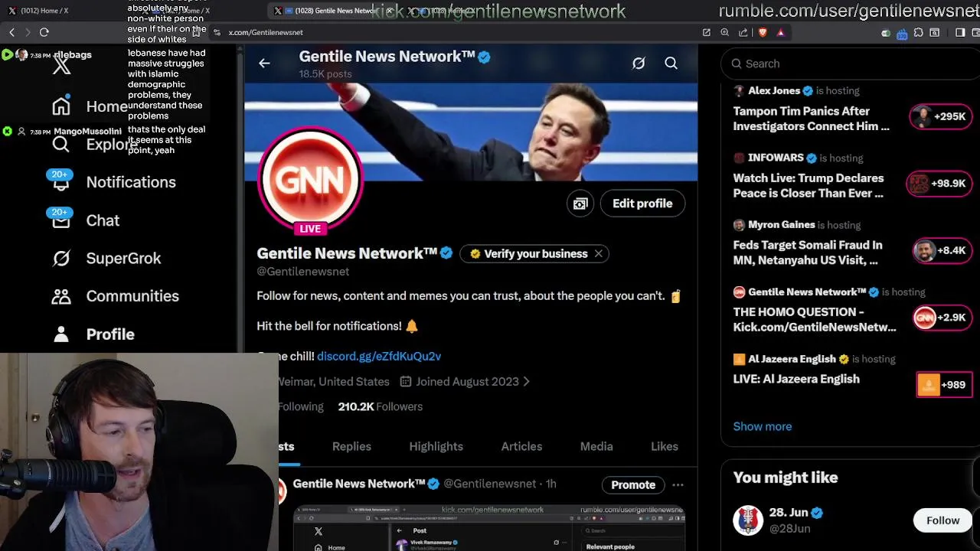The image size is (980, 551).
Task: Switch to the Likes tab
Action: 665,446
